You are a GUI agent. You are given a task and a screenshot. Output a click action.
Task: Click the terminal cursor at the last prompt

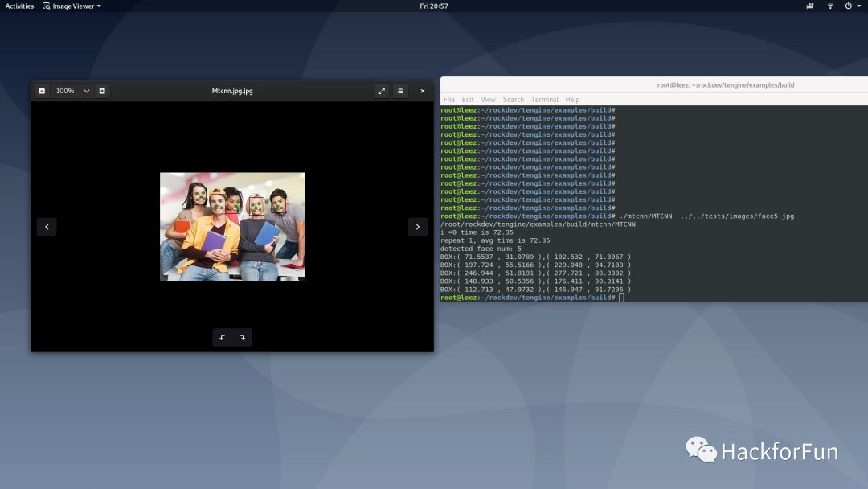click(621, 298)
